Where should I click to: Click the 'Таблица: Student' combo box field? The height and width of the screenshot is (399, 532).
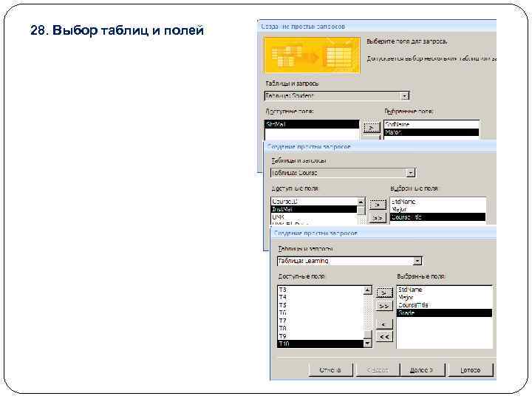pyautogui.click(x=337, y=96)
